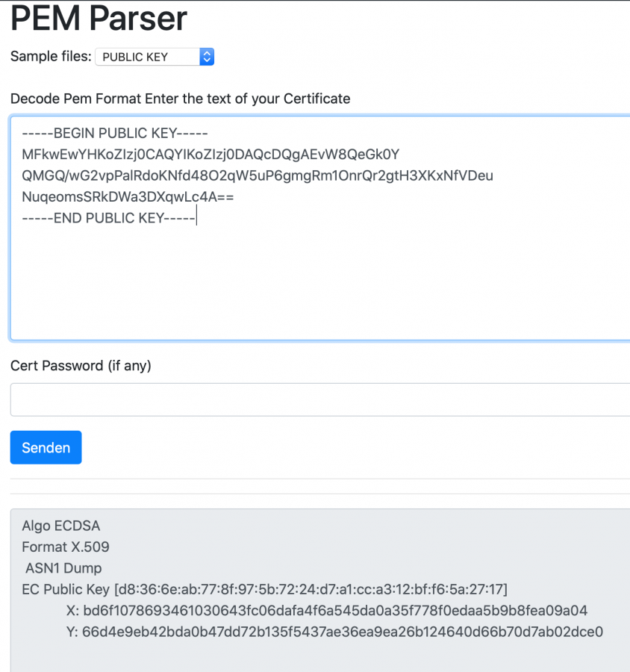Click the Sample files label

(x=51, y=57)
